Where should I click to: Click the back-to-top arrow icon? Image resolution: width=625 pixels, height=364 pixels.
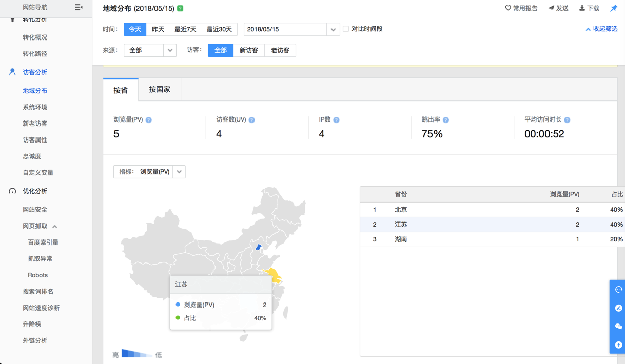(618, 345)
